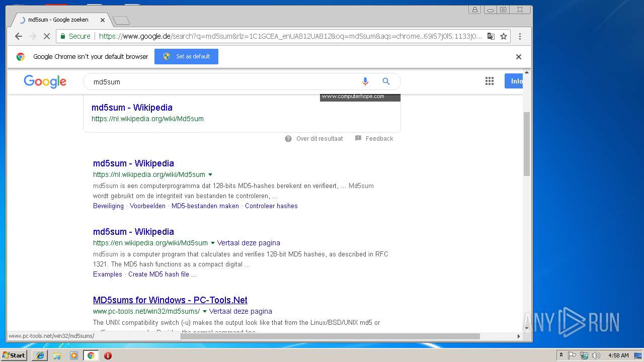Open the Voorbeelden sitelink

click(147, 206)
